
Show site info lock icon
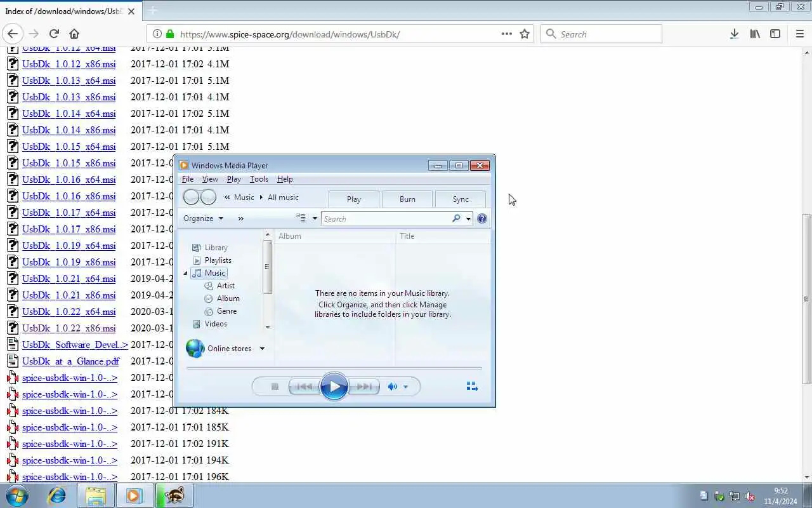click(170, 34)
